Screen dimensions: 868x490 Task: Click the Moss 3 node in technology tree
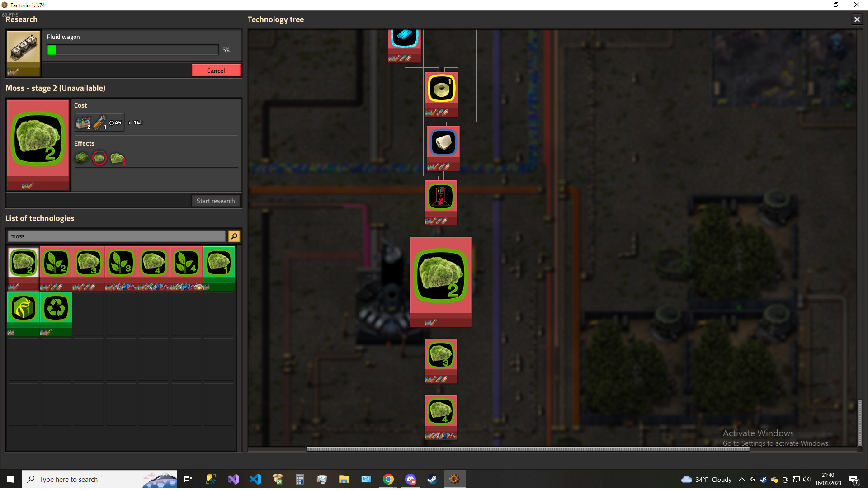[x=441, y=361]
